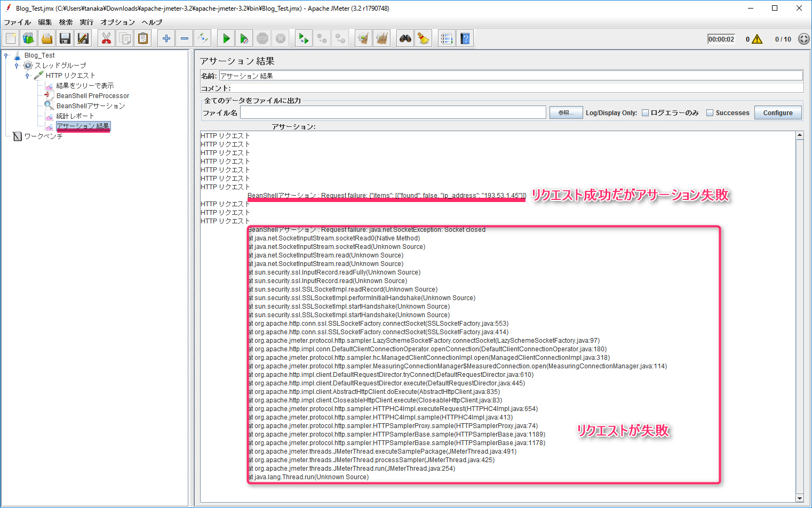Click the Configure button

[x=778, y=113]
